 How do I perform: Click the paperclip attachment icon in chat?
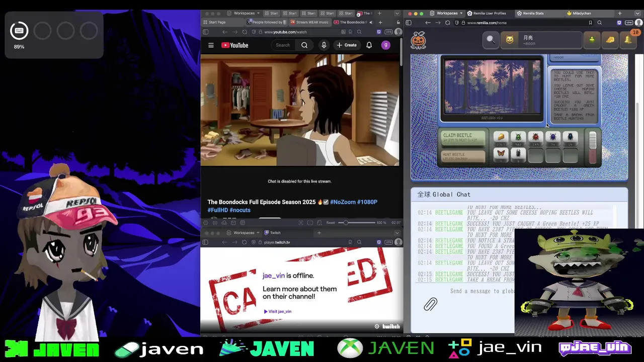click(431, 304)
